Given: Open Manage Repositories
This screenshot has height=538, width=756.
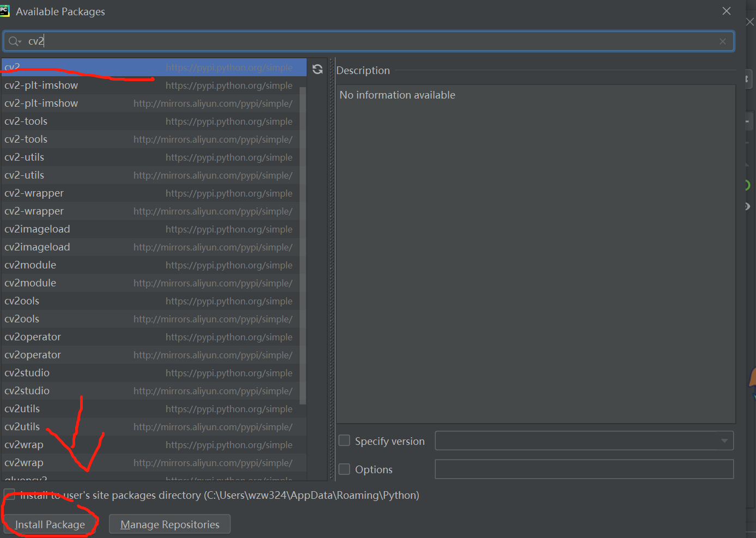Looking at the screenshot, I should [169, 524].
